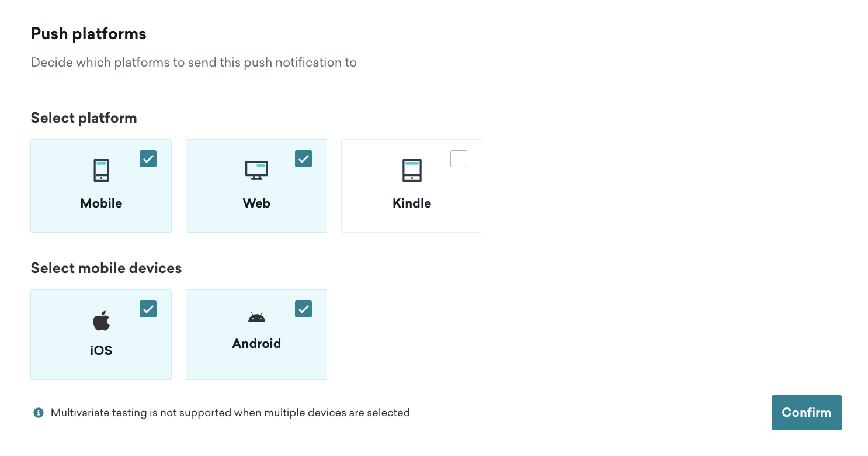Uncheck the Mobile platform checkbox
The width and height of the screenshot is (868, 456).
coord(148,158)
